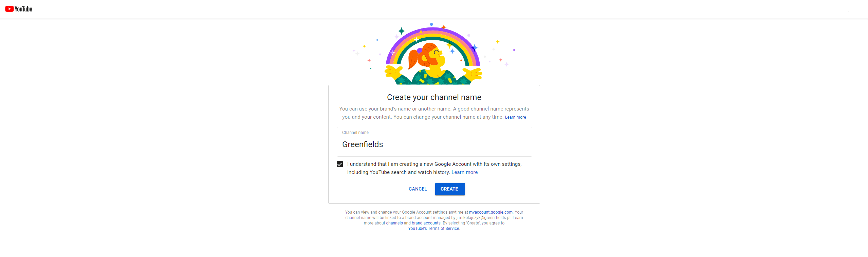Click the teal sparkle star above the rainbow
This screenshot has height=257, width=868.
[402, 31]
